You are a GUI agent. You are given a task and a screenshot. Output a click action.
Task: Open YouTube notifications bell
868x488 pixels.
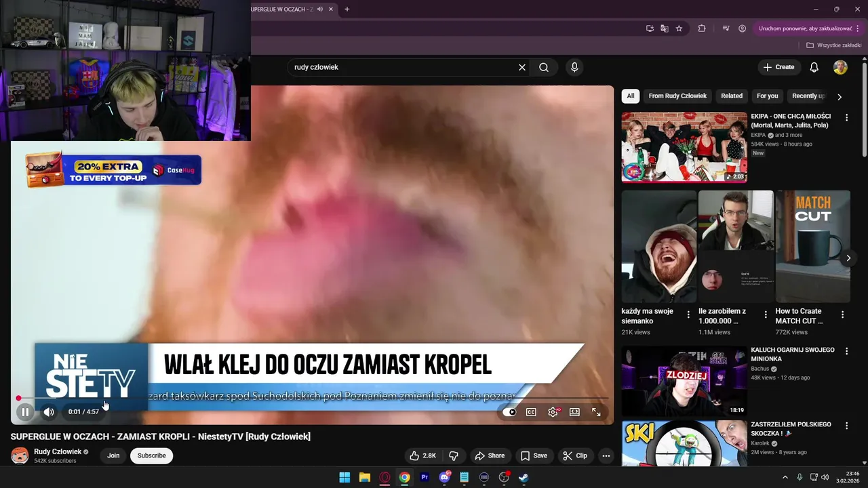[x=814, y=67]
